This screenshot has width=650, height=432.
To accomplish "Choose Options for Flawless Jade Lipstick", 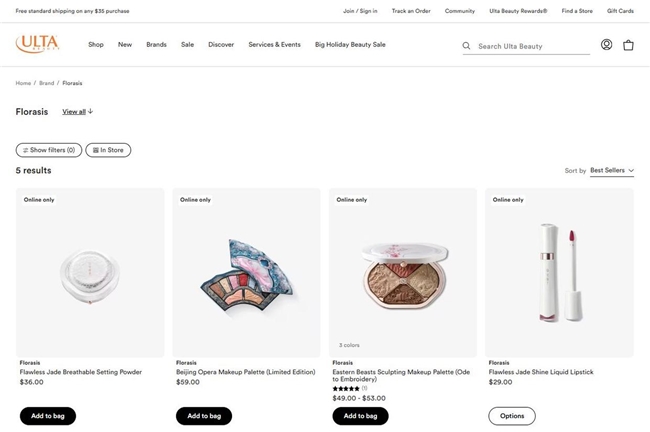I will [512, 416].
